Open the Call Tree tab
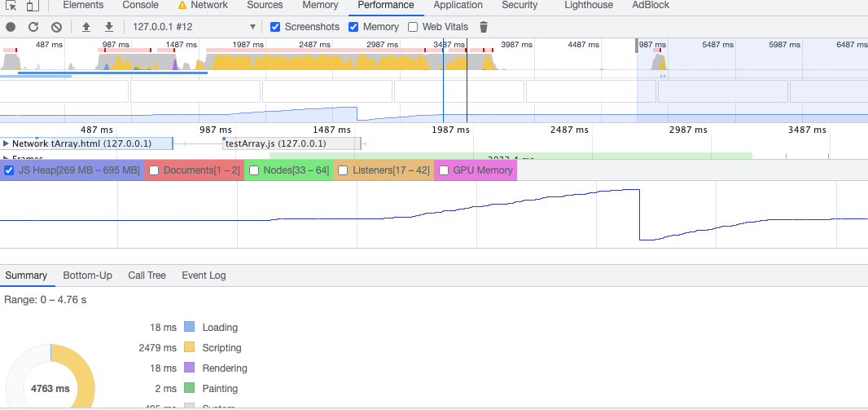 [147, 276]
